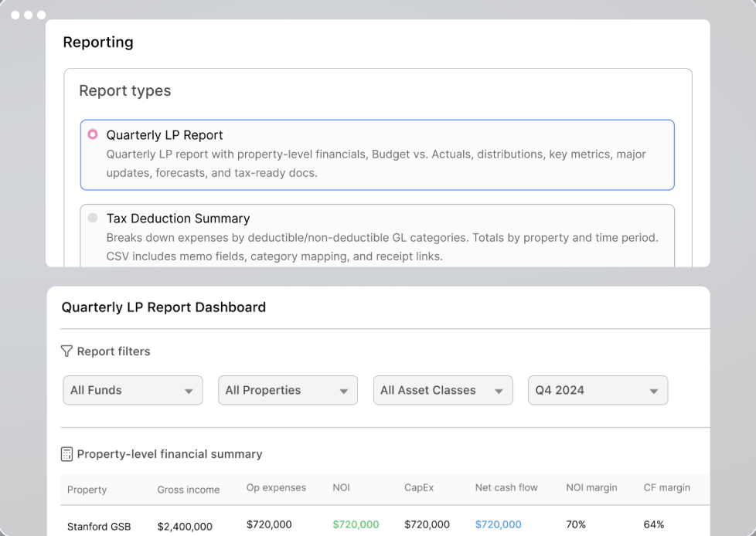Click the Tax Deduction Summary description text

pos(383,246)
